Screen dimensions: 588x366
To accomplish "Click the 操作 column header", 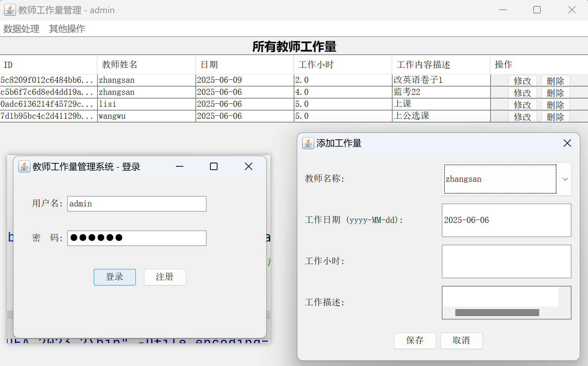I will pos(539,64).
